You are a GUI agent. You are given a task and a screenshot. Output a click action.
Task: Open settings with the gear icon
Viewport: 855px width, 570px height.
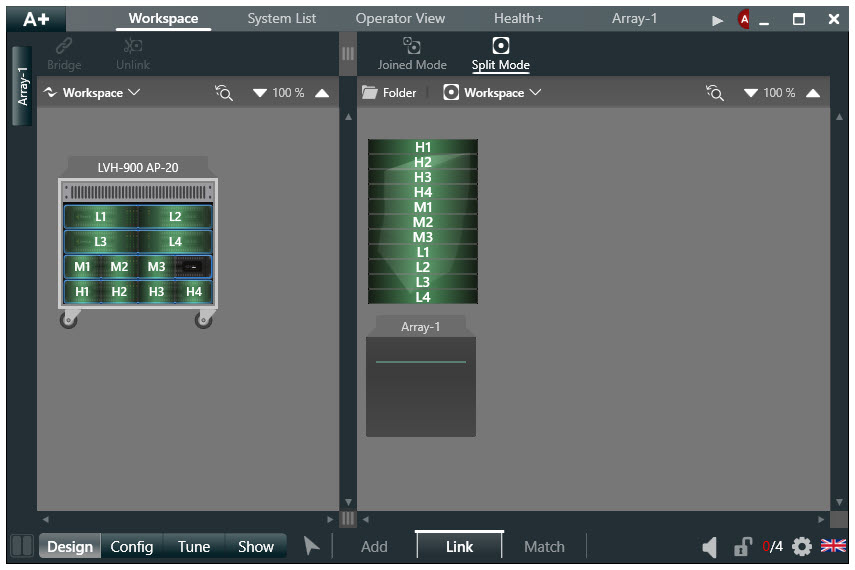(x=801, y=547)
